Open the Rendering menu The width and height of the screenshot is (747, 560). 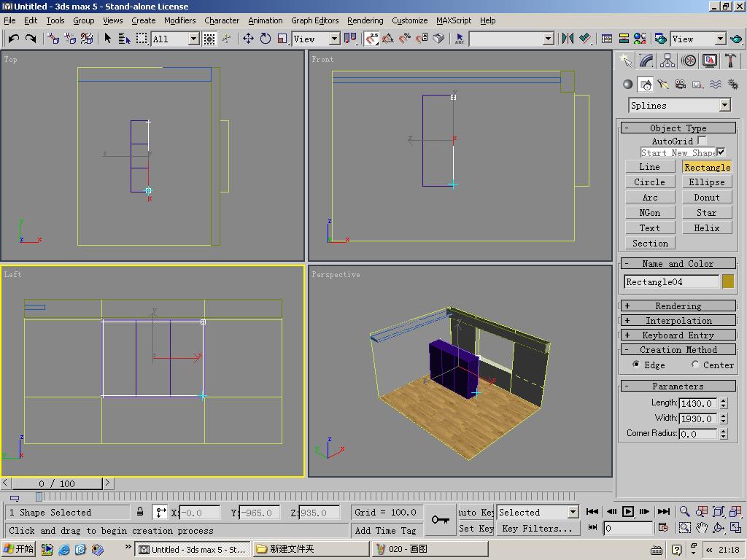click(365, 20)
